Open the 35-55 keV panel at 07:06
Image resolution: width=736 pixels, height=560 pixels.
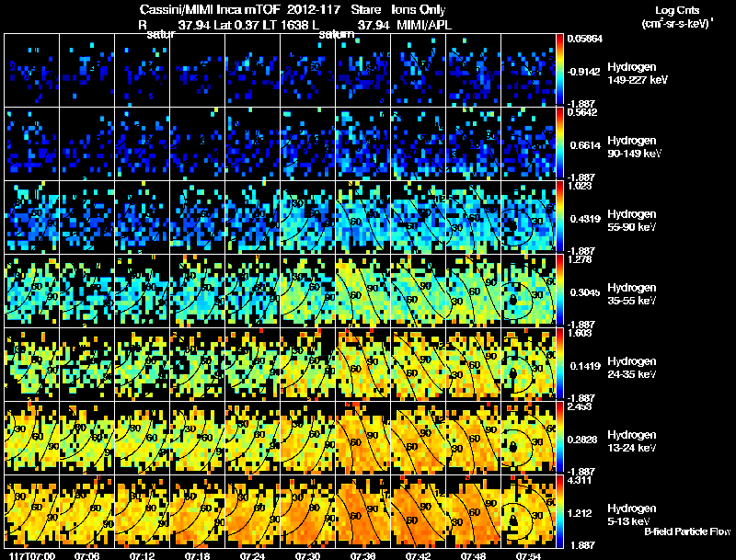coord(86,291)
